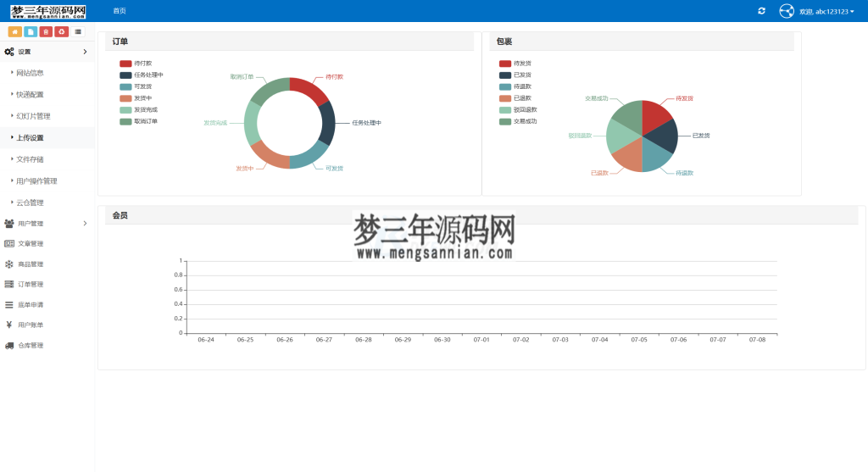The image size is (868, 472).
Task: Toggle 待付款 series in the orders legend
Action: tap(136, 63)
